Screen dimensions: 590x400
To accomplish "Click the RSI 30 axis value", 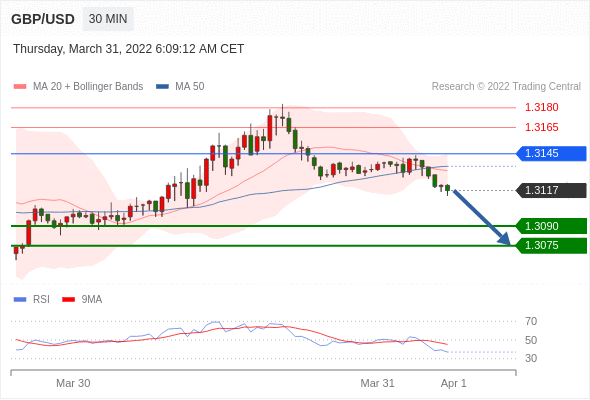I will click(531, 358).
